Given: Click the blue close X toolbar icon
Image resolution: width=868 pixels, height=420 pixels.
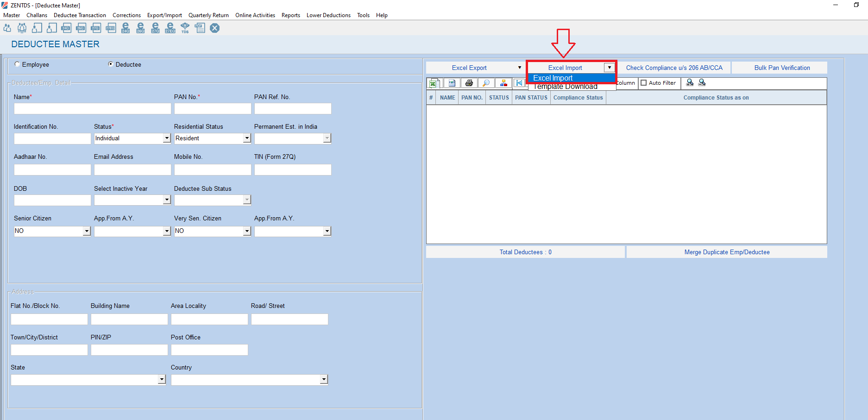Looking at the screenshot, I should [214, 28].
